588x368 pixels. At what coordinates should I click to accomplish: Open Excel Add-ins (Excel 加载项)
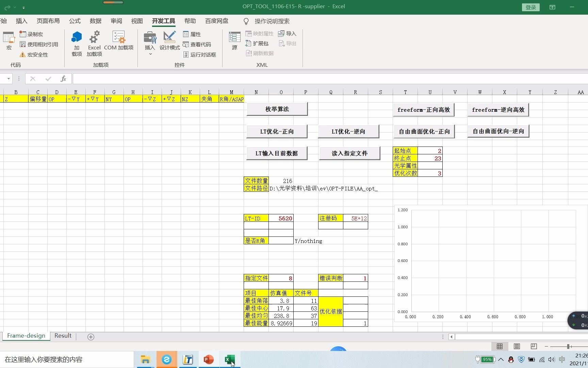pyautogui.click(x=94, y=44)
